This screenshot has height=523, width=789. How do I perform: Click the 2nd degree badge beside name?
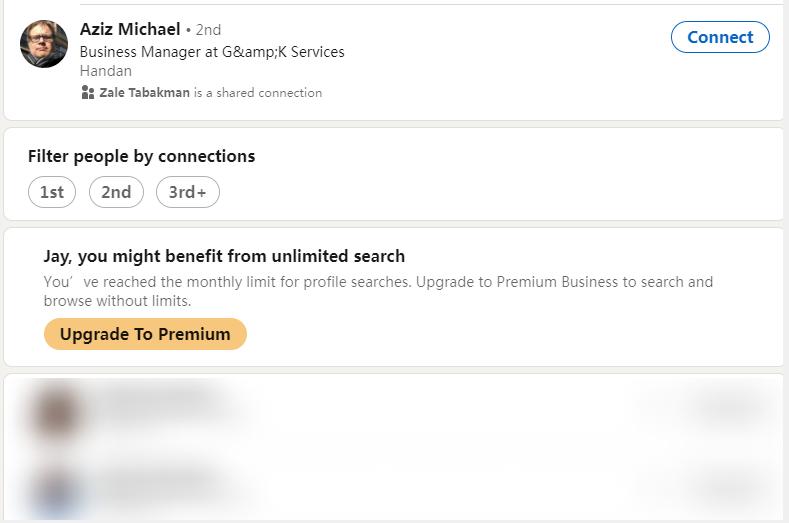tap(208, 30)
